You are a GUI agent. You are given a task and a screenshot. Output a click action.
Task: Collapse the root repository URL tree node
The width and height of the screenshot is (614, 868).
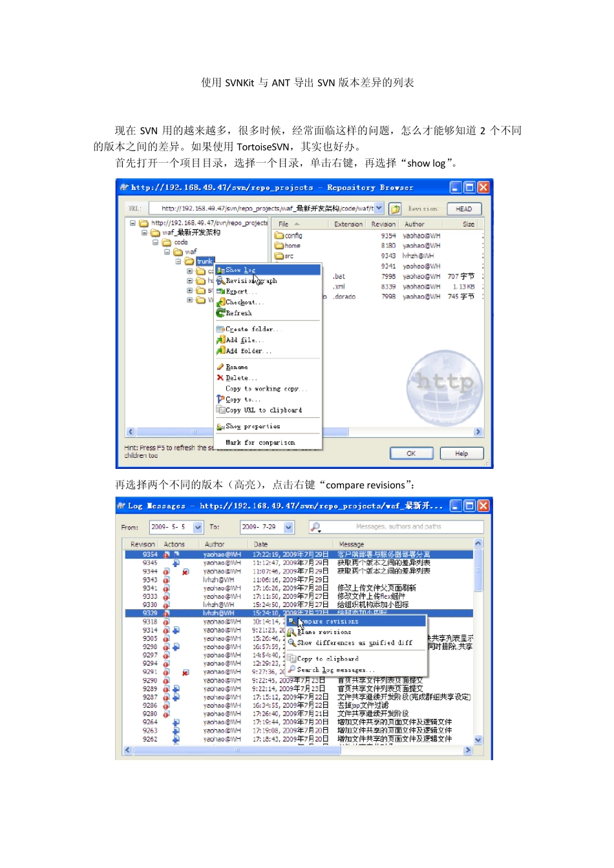click(132, 223)
